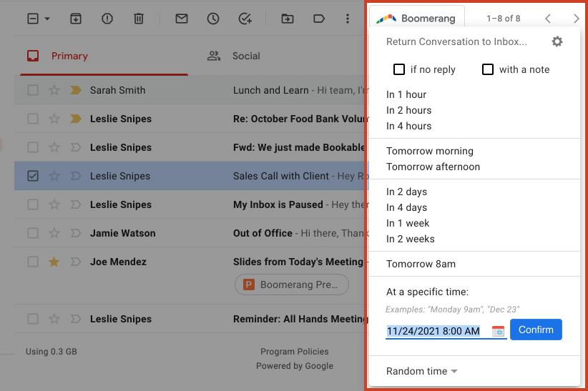Star the Sarah Smith email
The height and width of the screenshot is (391, 588).
(x=54, y=90)
